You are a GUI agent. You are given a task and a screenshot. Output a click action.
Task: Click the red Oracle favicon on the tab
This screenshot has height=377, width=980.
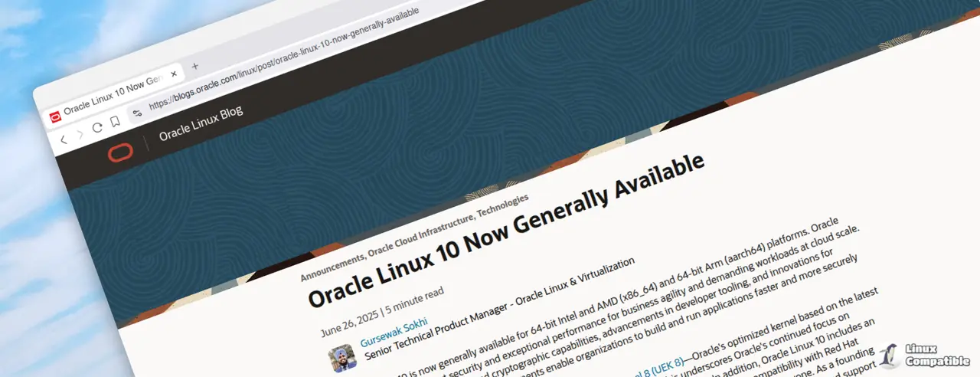point(54,117)
